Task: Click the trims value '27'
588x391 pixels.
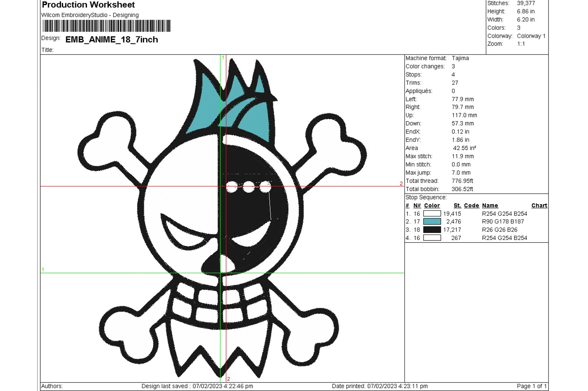Action: click(455, 83)
